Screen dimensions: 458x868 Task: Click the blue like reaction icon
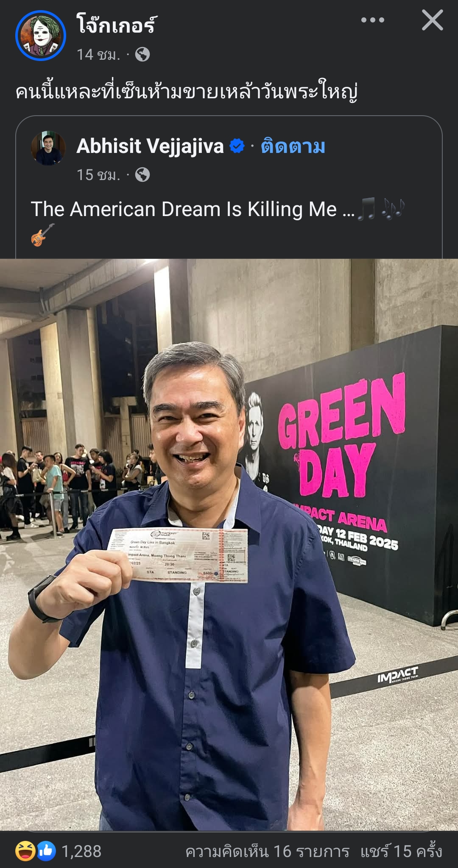pyautogui.click(x=46, y=851)
